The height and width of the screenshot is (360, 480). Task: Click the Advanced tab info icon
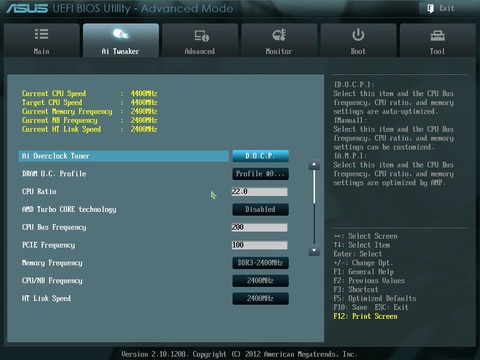(x=202, y=35)
